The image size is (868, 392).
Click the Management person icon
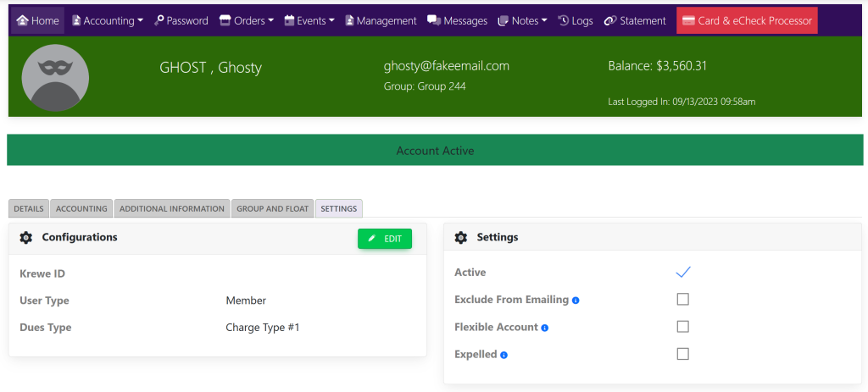pos(349,20)
